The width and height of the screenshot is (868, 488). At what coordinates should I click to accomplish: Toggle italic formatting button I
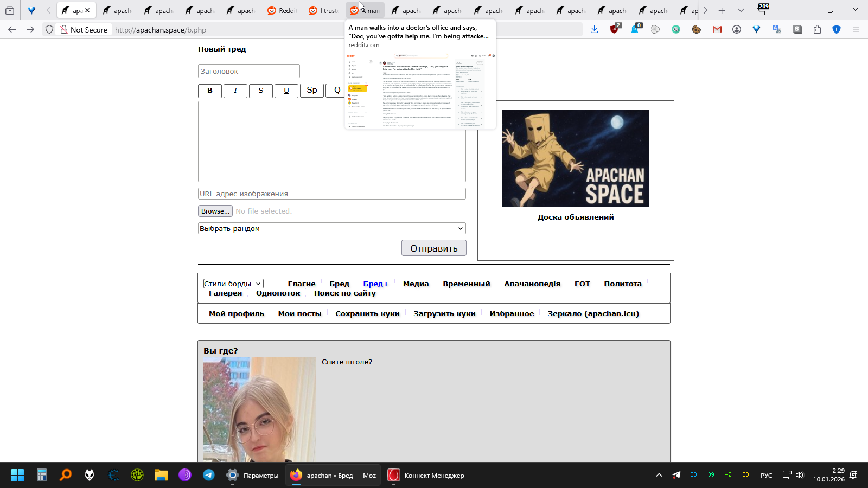point(235,91)
